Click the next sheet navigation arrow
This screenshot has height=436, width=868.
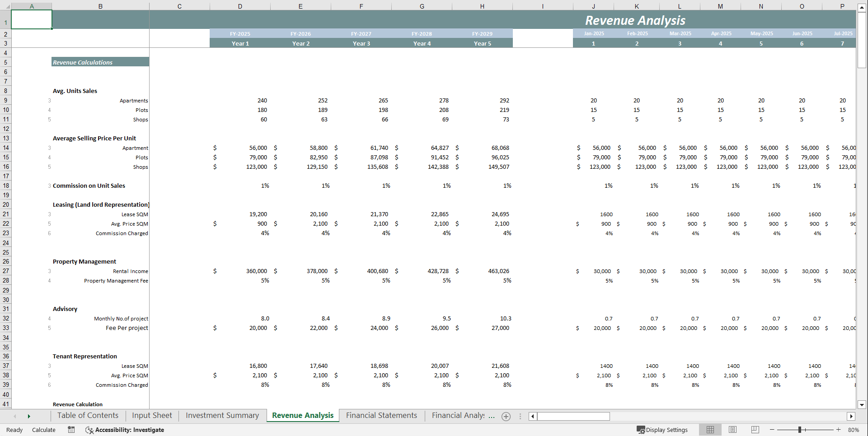(x=29, y=416)
